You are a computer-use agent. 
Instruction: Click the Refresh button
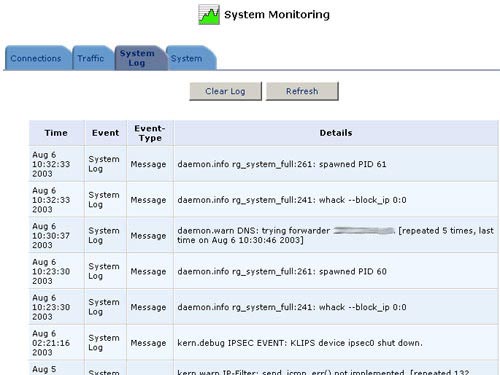(x=302, y=91)
